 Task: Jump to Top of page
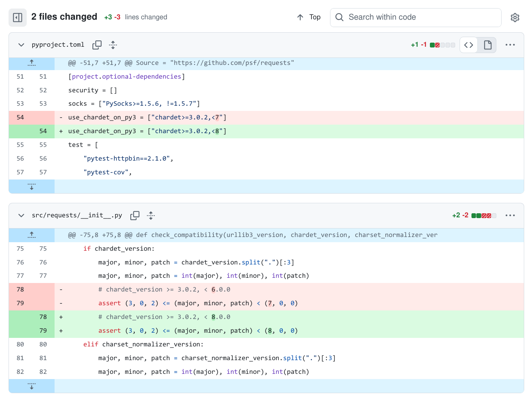(x=309, y=17)
